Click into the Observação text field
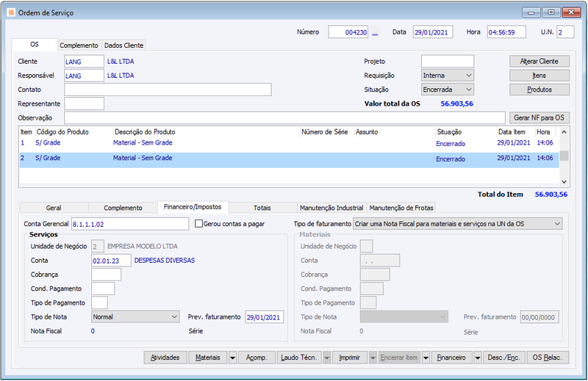588x381 pixels. point(284,117)
